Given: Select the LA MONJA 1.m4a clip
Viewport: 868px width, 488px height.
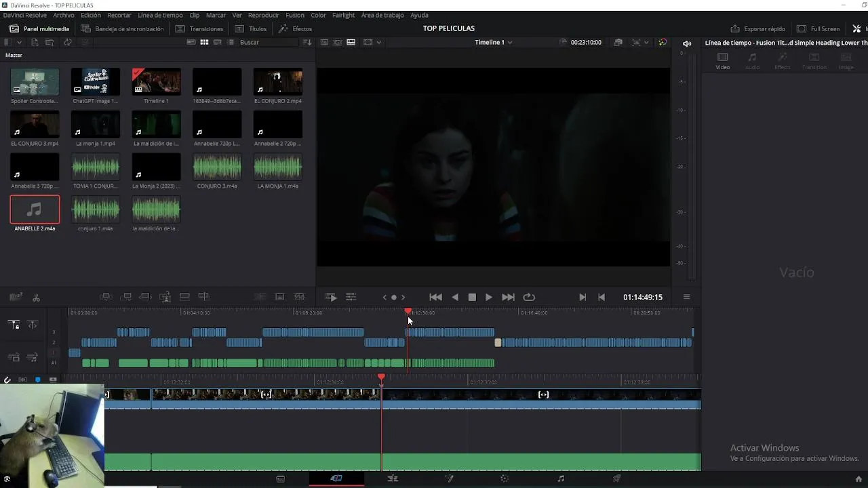Looking at the screenshot, I should (x=278, y=171).
